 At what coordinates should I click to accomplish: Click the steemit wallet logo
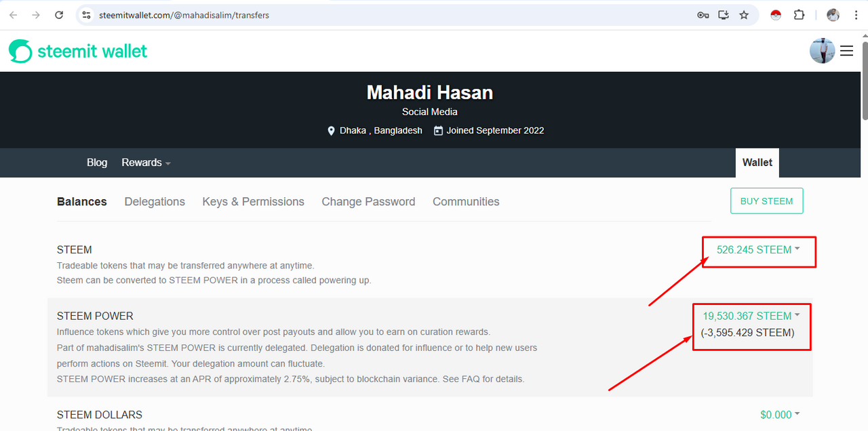pos(78,51)
